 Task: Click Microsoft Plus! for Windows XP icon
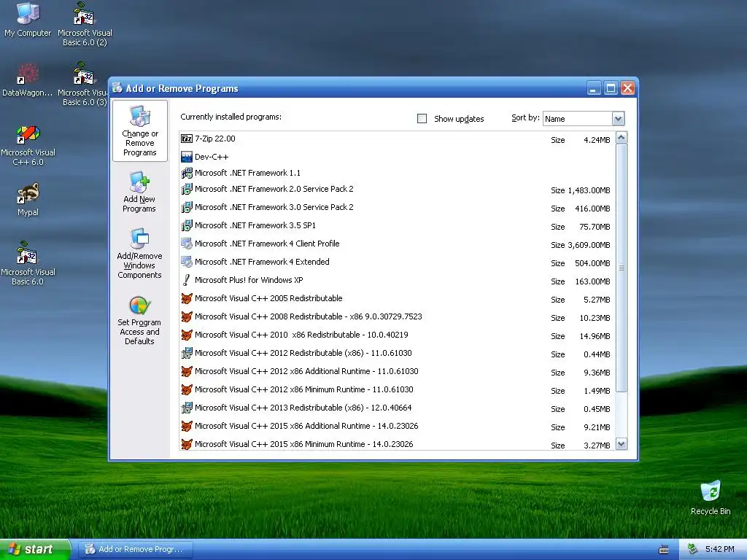tap(187, 280)
